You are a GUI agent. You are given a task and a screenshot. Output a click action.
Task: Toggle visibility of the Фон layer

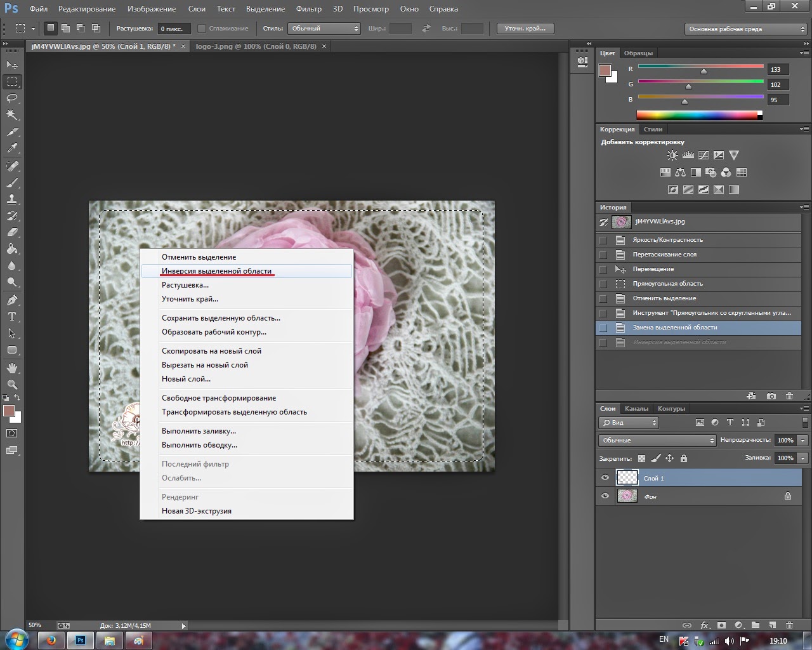tap(605, 496)
